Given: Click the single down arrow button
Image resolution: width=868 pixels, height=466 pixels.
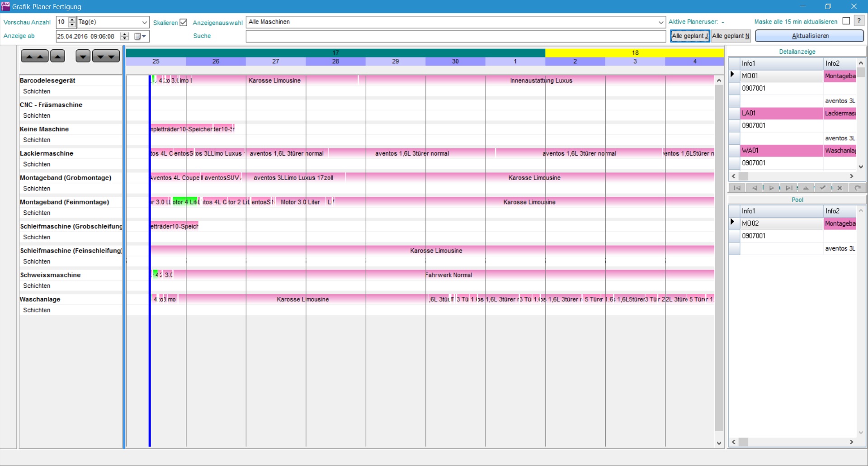Looking at the screenshot, I should pos(83,56).
